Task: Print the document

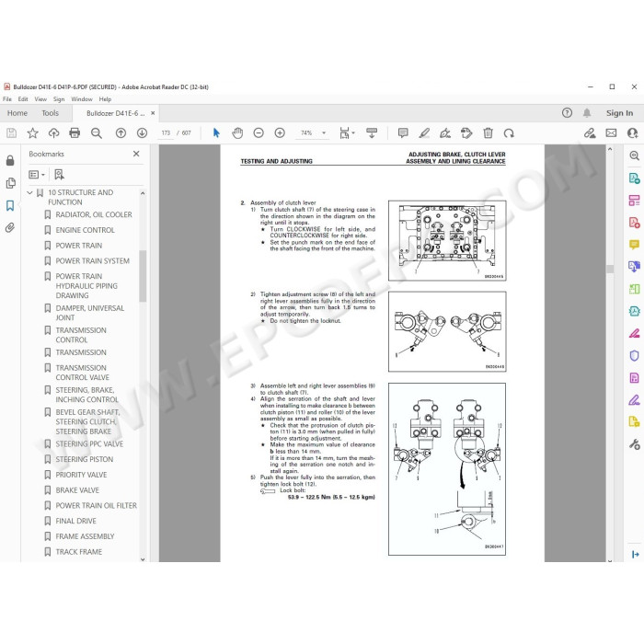Action: click(x=75, y=133)
